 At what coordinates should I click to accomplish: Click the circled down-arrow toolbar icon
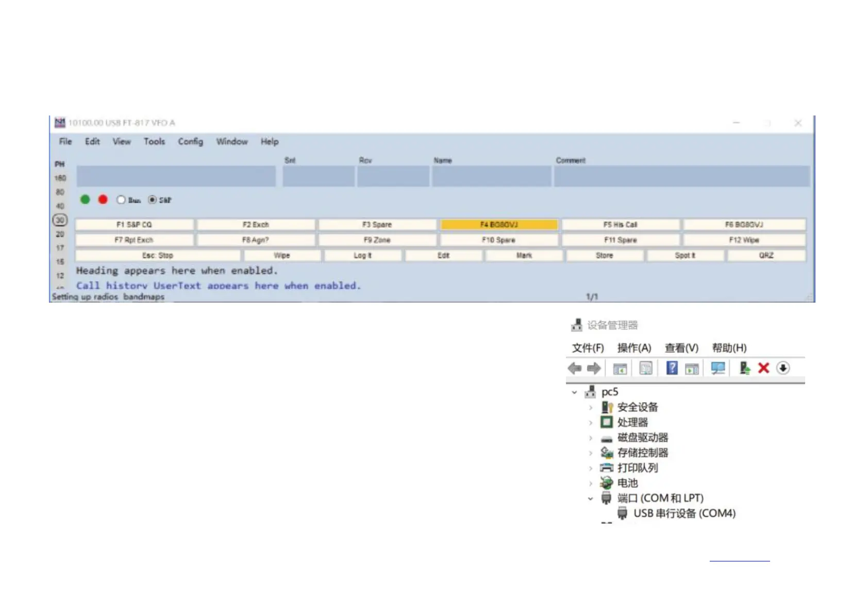coord(783,368)
